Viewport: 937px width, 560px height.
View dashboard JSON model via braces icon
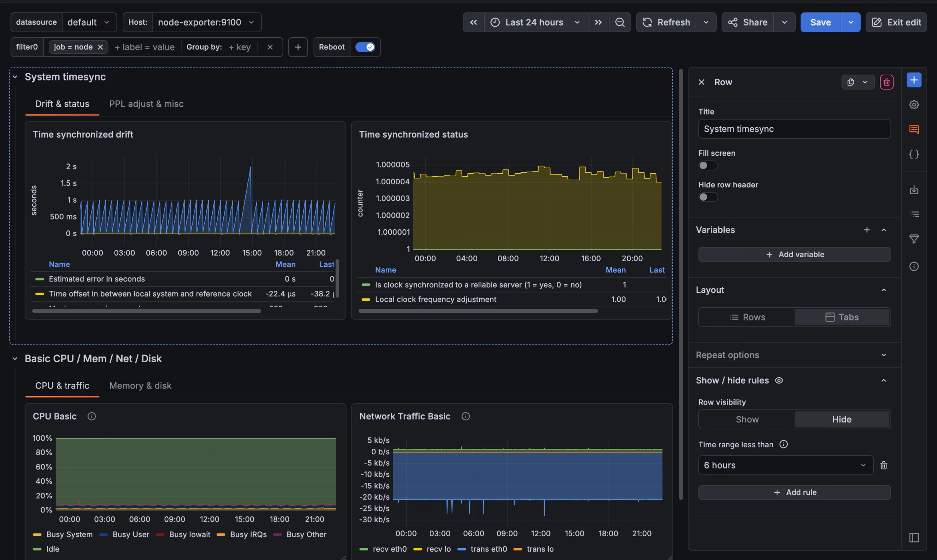pyautogui.click(x=914, y=154)
